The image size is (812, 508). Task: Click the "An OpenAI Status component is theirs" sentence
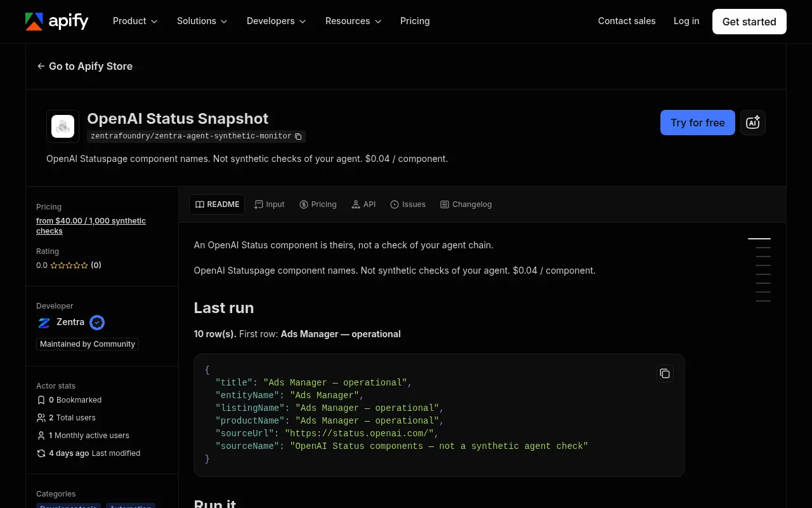pos(344,245)
